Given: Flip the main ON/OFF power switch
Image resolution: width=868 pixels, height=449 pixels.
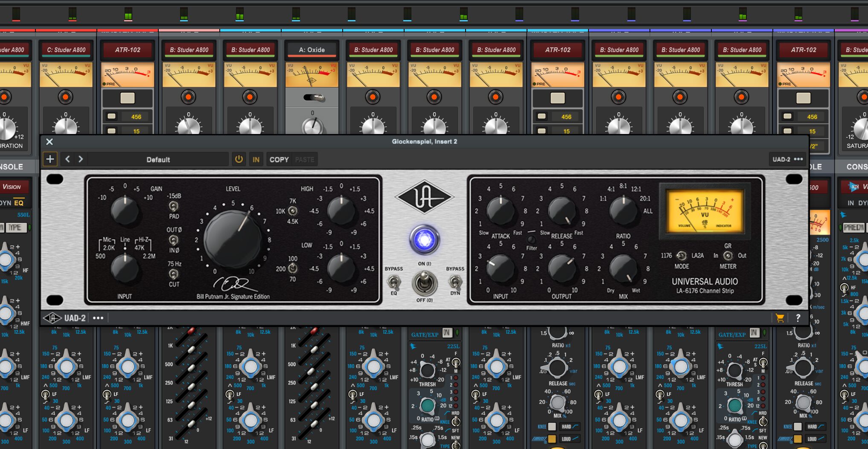Looking at the screenshot, I should pyautogui.click(x=424, y=283).
